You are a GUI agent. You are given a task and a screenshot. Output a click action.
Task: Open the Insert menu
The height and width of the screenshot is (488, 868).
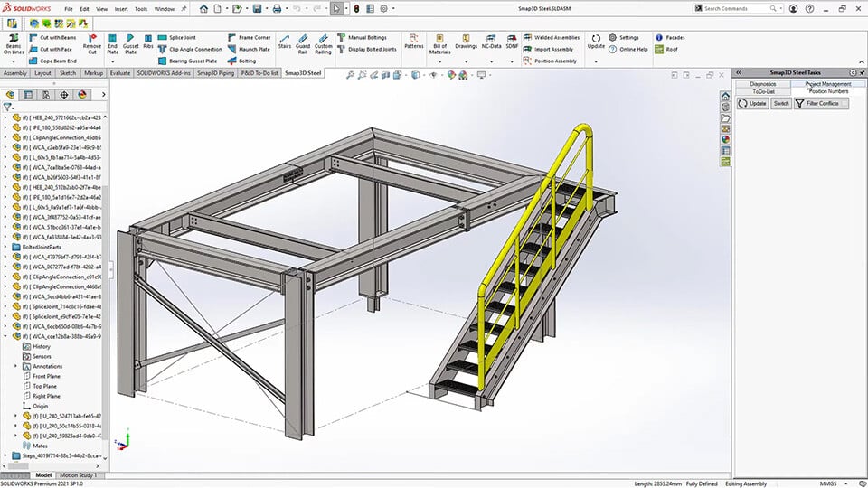click(121, 9)
